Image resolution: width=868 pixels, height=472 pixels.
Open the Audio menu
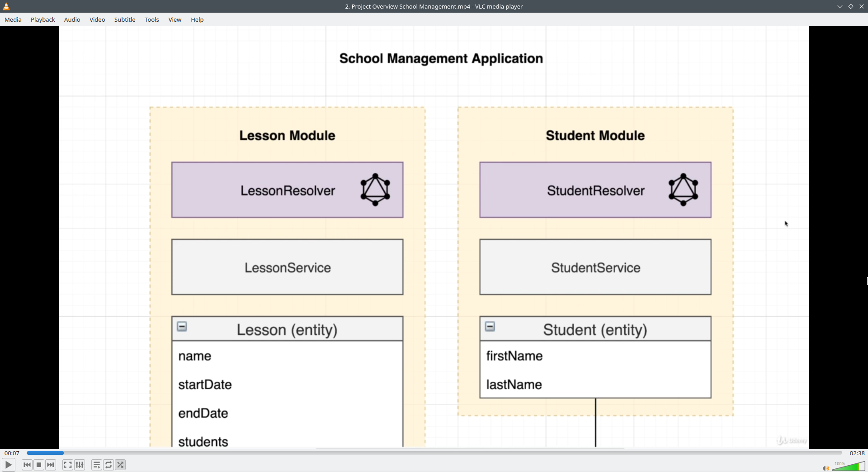tap(72, 19)
